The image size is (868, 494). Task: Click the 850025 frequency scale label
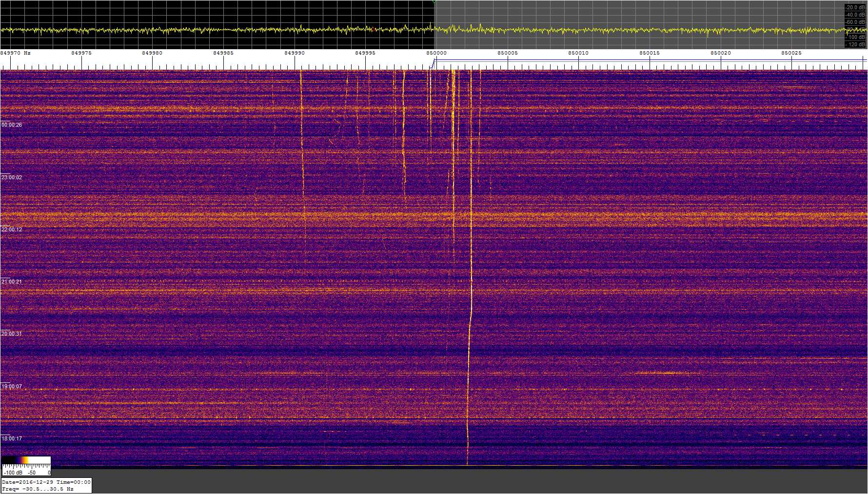[791, 53]
